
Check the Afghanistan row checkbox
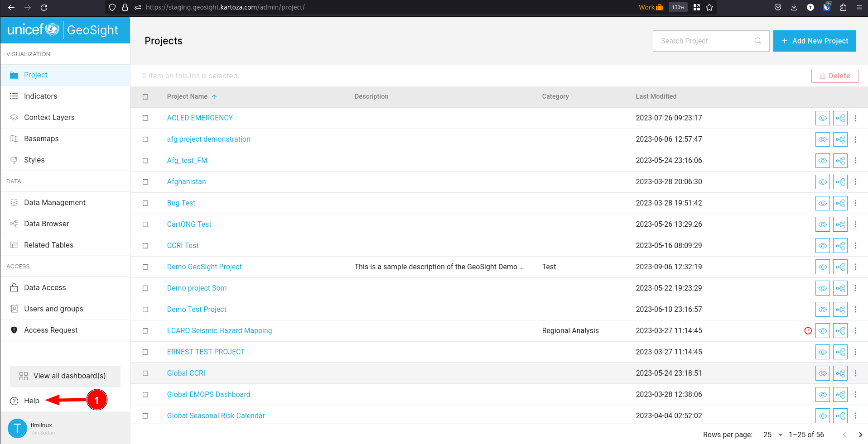tap(145, 182)
